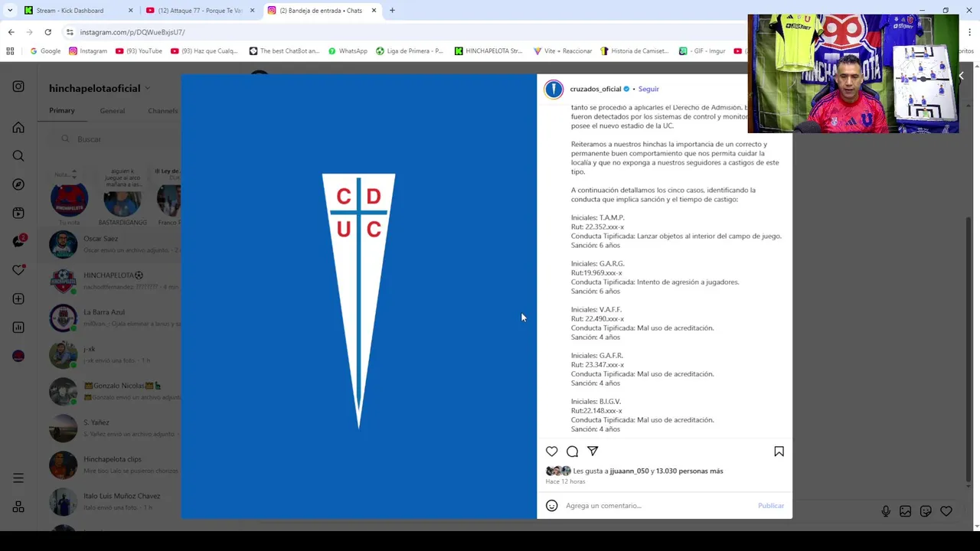Screen dimensions: 980x551
Task: Close the Stream - Kick Dashboard tab
Action: tap(130, 11)
